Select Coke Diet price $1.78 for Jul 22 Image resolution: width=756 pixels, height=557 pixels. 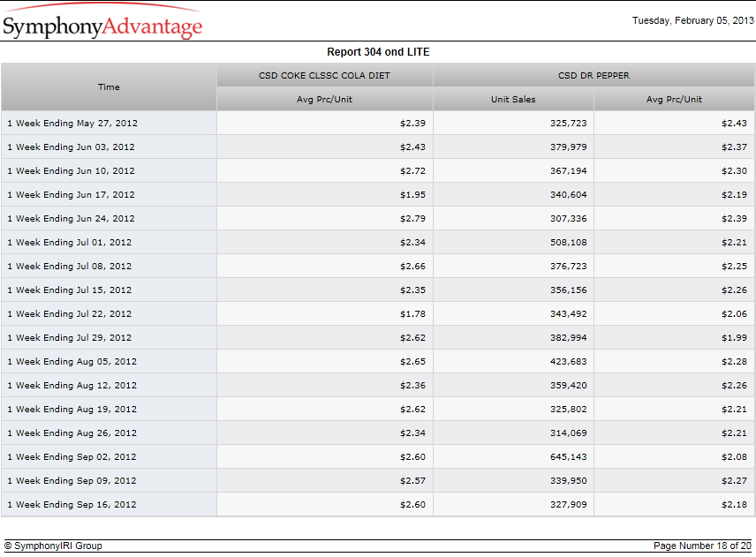coord(412,314)
